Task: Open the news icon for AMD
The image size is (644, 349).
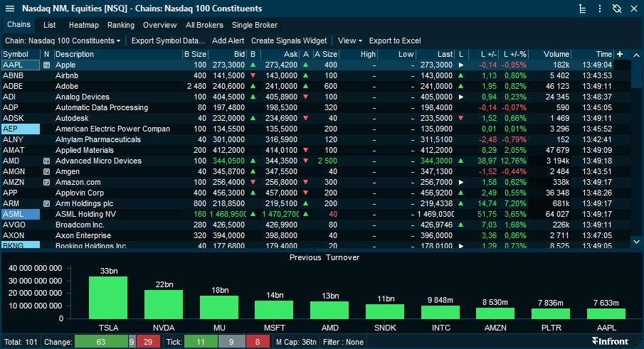Action: 46,161
